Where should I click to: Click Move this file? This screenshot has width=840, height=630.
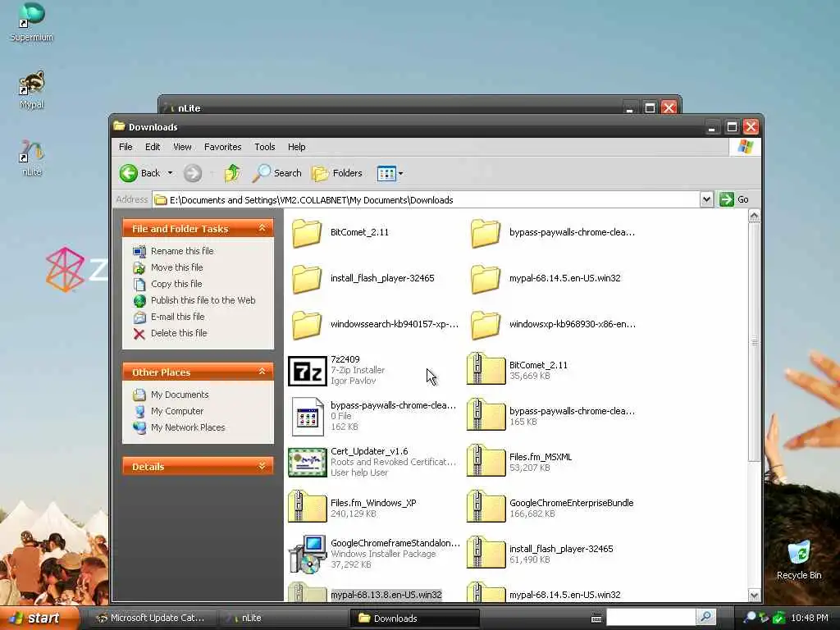pyautogui.click(x=167, y=267)
